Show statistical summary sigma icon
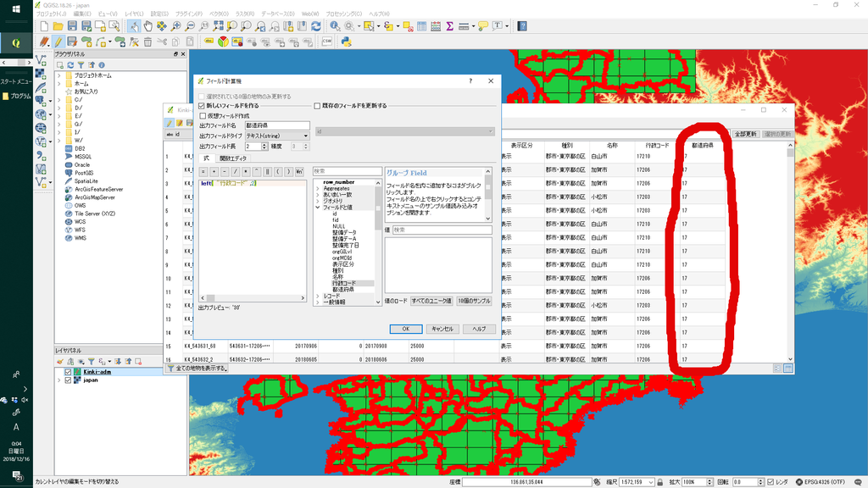868x488 pixels. tap(449, 26)
